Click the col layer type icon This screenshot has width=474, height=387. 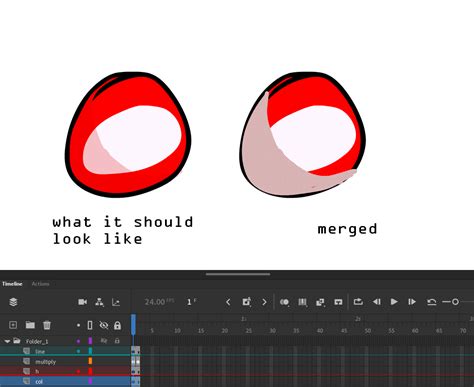27,381
